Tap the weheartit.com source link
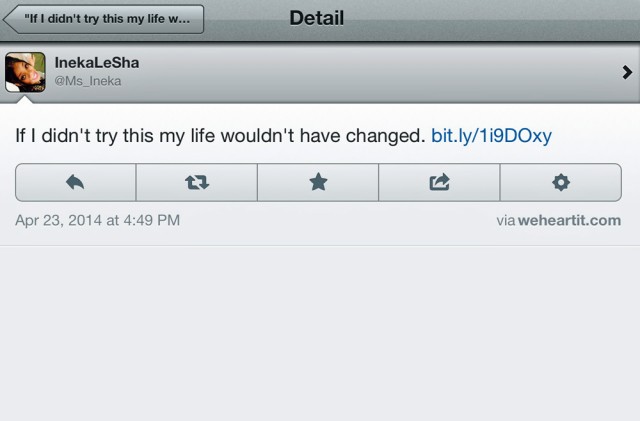This screenshot has height=421, width=640. [x=569, y=220]
